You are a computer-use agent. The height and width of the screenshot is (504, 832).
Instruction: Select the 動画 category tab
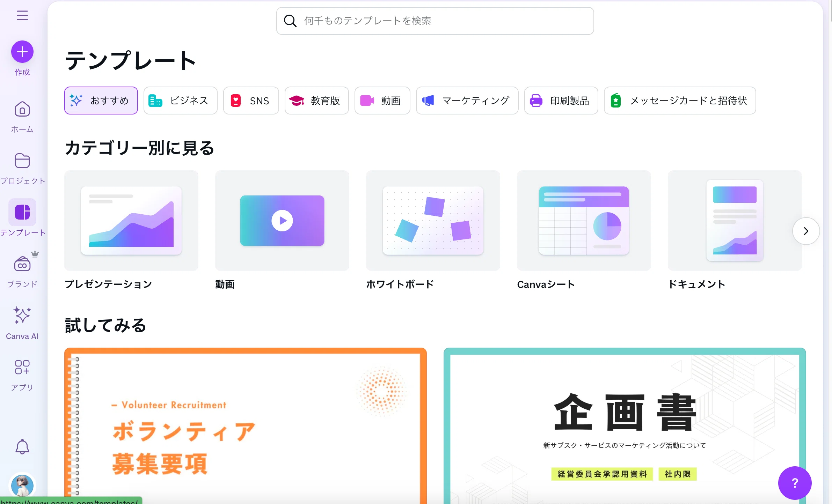pos(382,101)
